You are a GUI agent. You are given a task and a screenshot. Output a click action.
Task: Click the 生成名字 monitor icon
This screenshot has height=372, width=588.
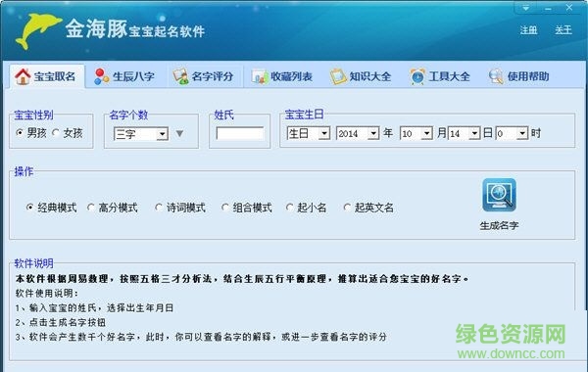pos(499,195)
